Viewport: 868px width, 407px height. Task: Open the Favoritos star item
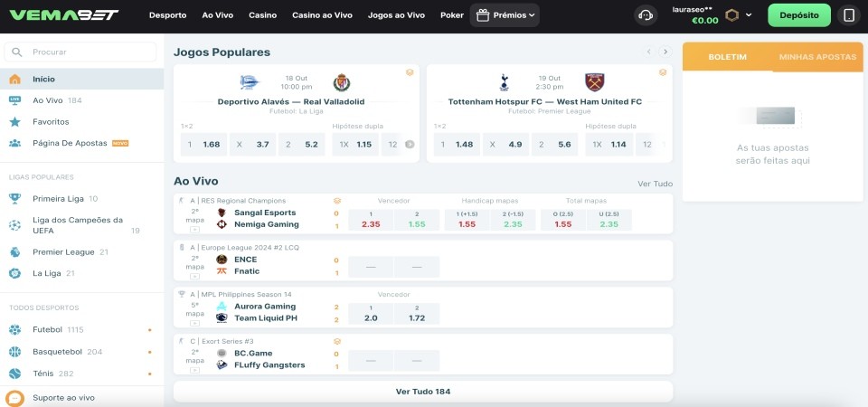click(x=82, y=121)
